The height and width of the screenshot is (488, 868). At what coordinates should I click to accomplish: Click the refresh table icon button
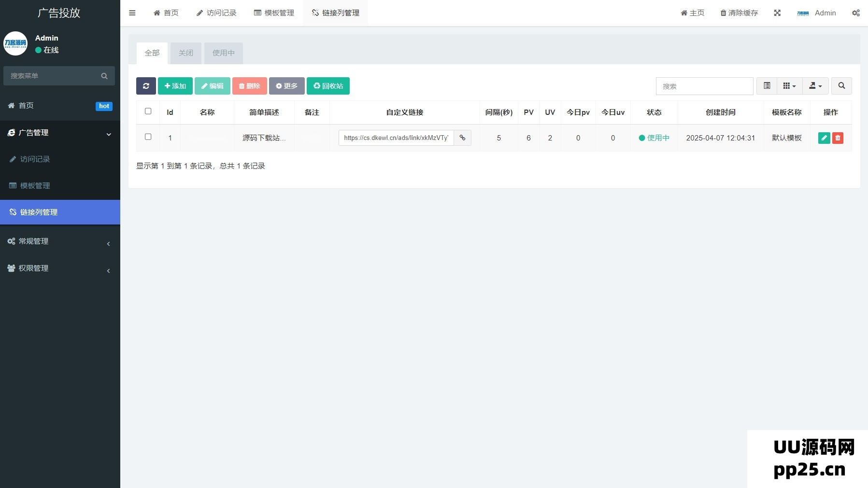pos(146,86)
